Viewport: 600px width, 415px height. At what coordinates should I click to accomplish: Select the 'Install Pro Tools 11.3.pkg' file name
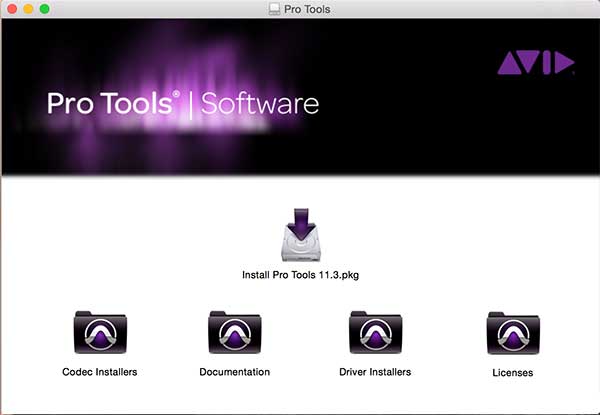(x=300, y=275)
